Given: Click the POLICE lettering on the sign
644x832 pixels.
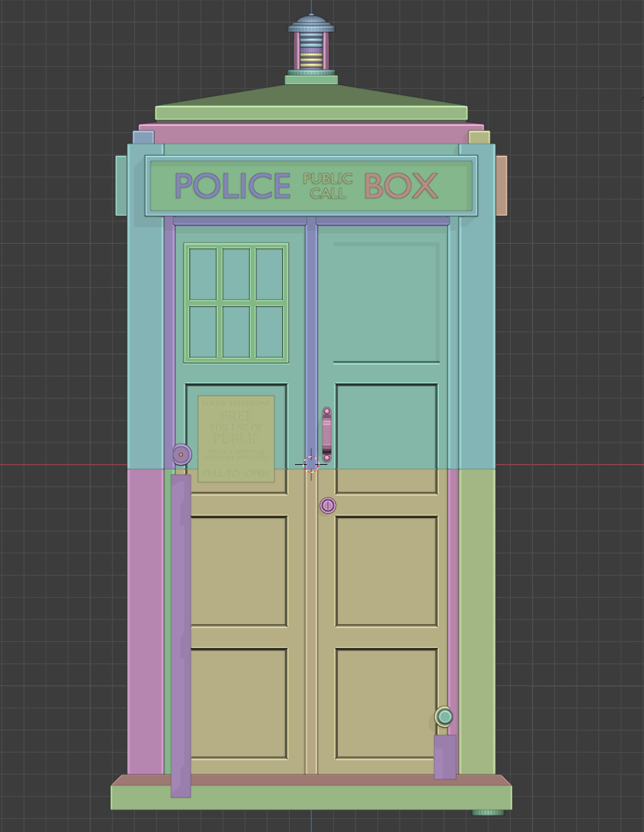Looking at the screenshot, I should [x=232, y=186].
